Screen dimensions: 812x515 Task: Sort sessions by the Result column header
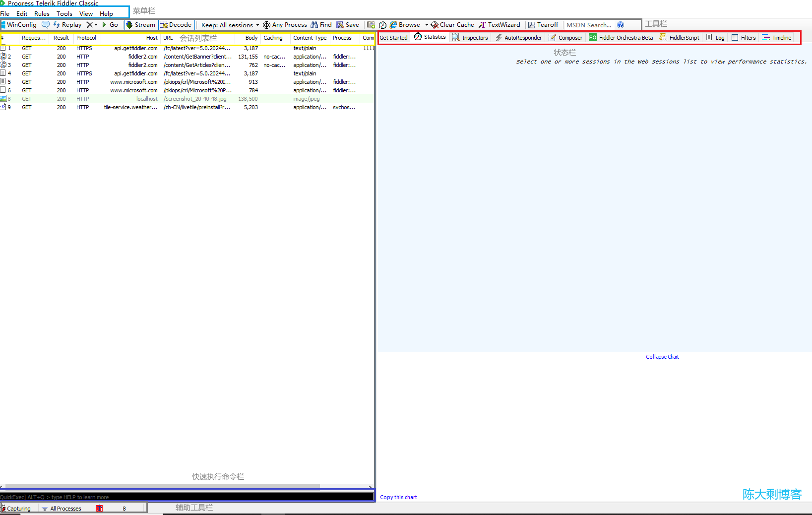click(61, 38)
